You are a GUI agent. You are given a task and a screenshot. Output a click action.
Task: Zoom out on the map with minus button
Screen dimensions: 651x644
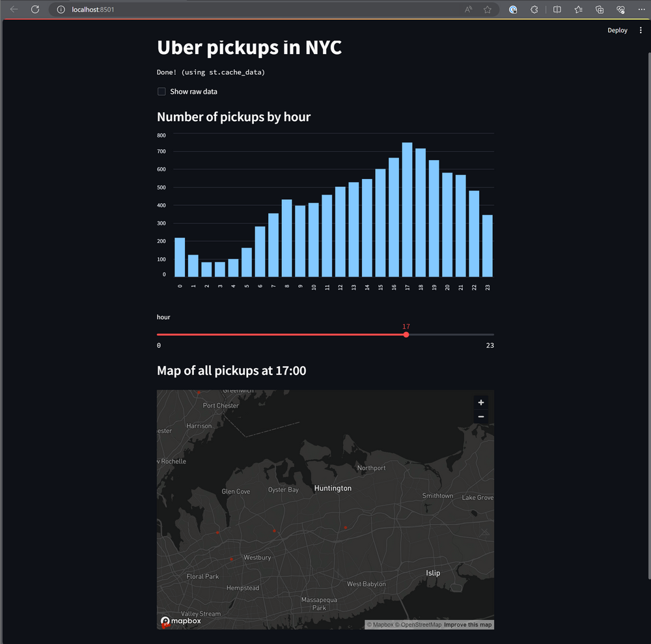click(x=481, y=417)
